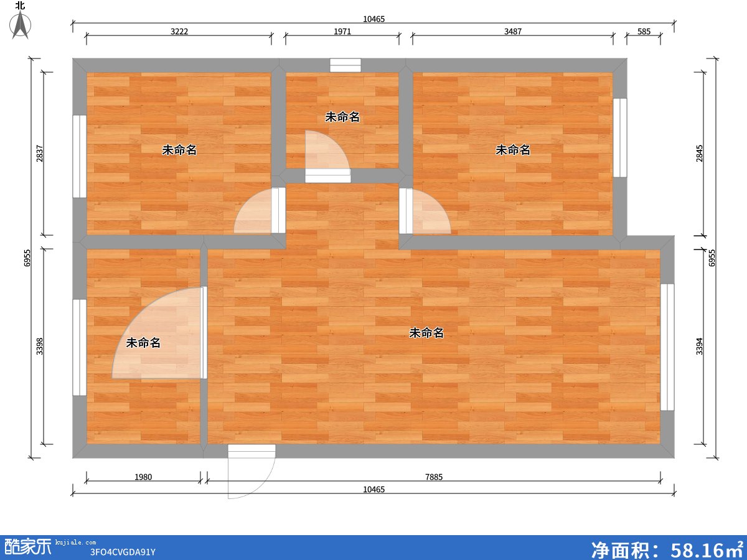Click the Kujiale logo in the footer
This screenshot has height=560, width=747.
point(28,546)
